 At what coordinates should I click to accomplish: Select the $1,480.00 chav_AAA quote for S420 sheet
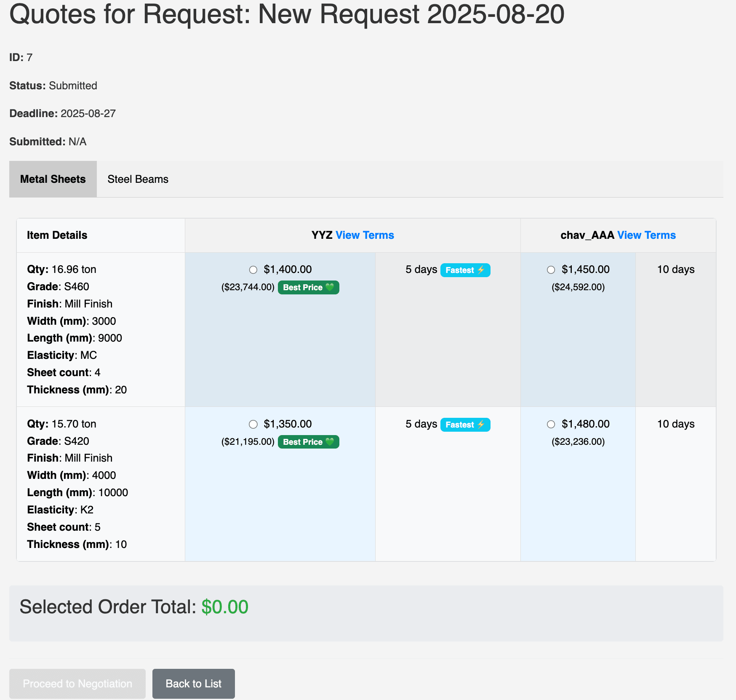click(x=551, y=425)
